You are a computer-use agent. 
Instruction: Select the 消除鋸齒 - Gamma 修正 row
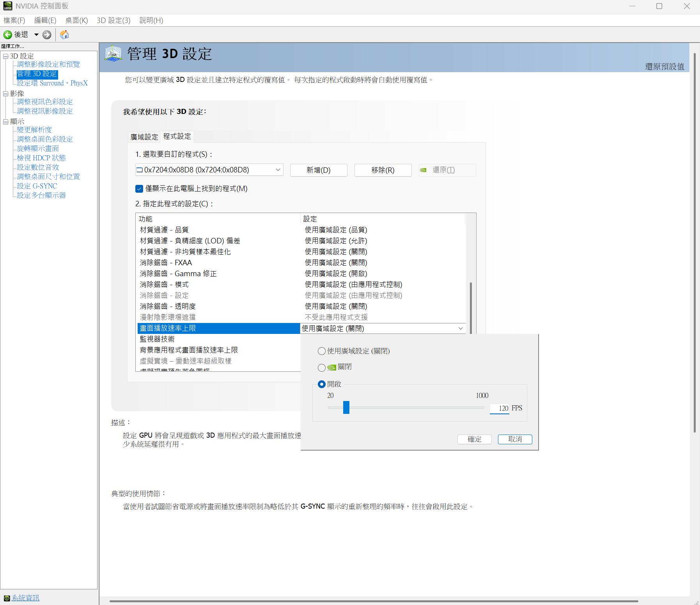click(302, 273)
